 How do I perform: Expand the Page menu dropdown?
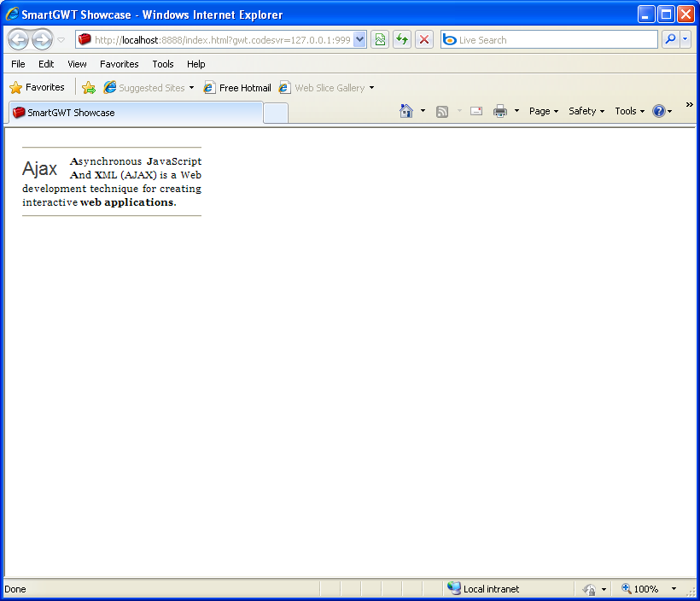coord(543,111)
